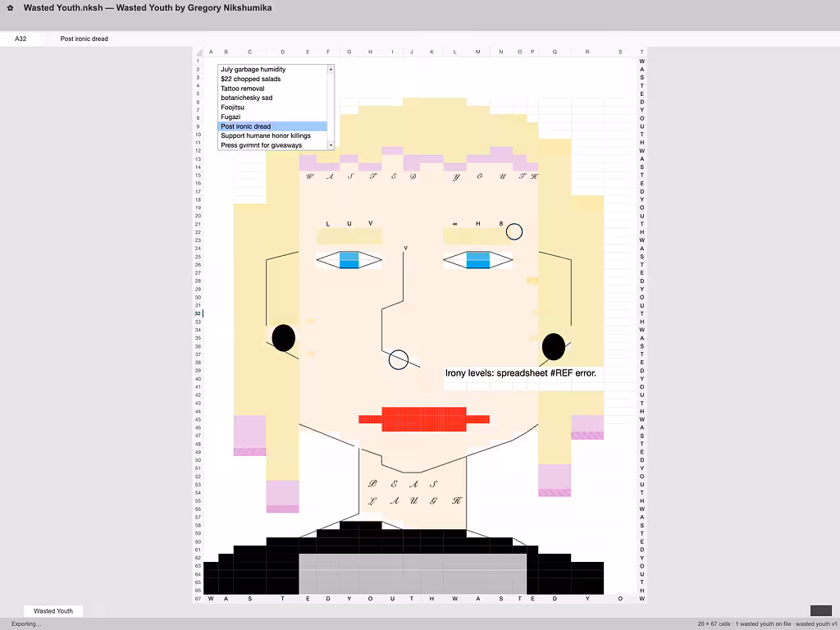Select 'Foojitsu' in the list box
Viewport: 840px width, 630px height.
pyautogui.click(x=272, y=107)
